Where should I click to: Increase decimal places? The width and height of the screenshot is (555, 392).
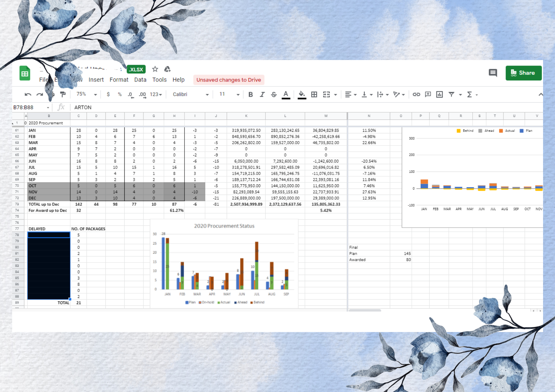[x=142, y=95]
